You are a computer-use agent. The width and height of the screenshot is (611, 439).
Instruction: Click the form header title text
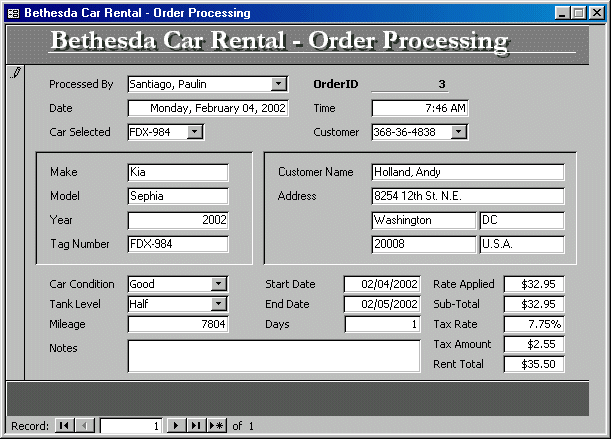click(x=280, y=41)
